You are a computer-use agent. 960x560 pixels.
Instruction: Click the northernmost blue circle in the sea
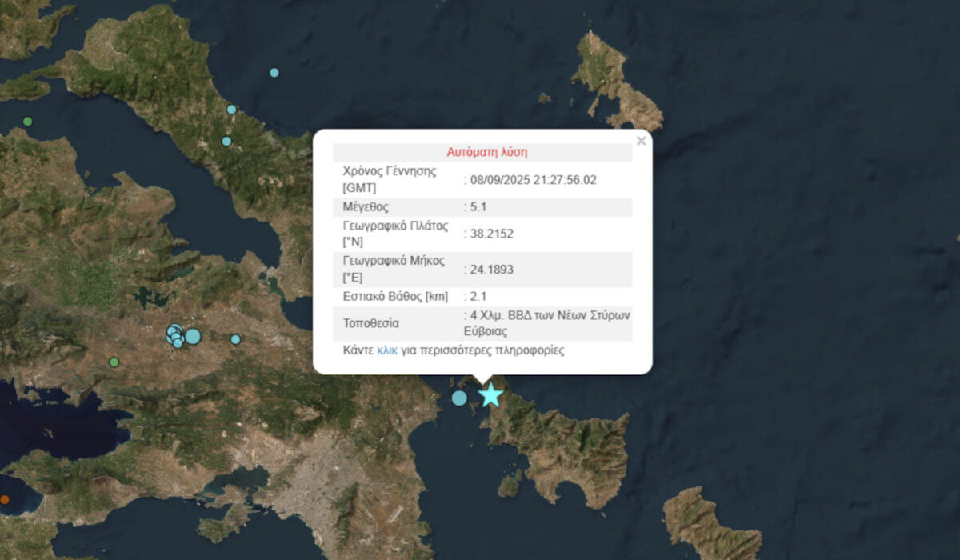(274, 73)
